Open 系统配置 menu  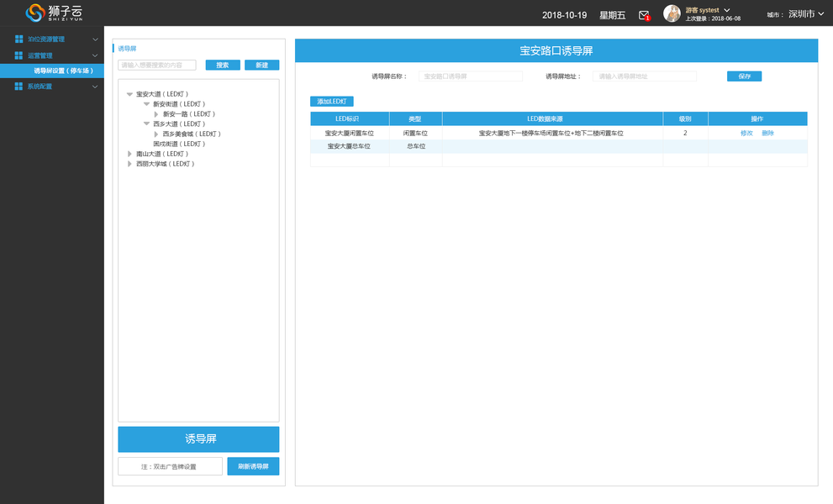40,87
